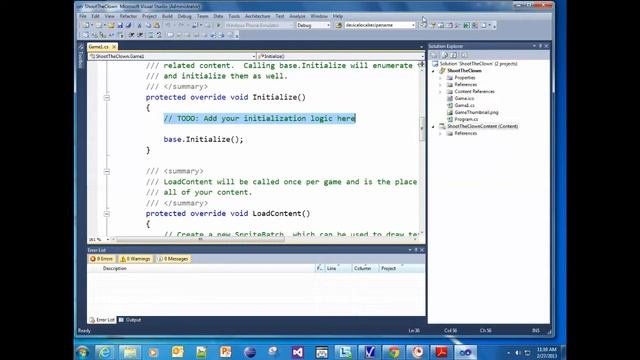Open the find combo box in toolbar

(380, 25)
